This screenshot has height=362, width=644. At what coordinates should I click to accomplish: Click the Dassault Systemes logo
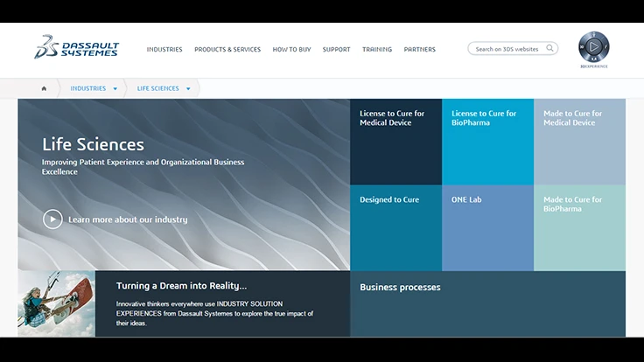[x=76, y=48]
